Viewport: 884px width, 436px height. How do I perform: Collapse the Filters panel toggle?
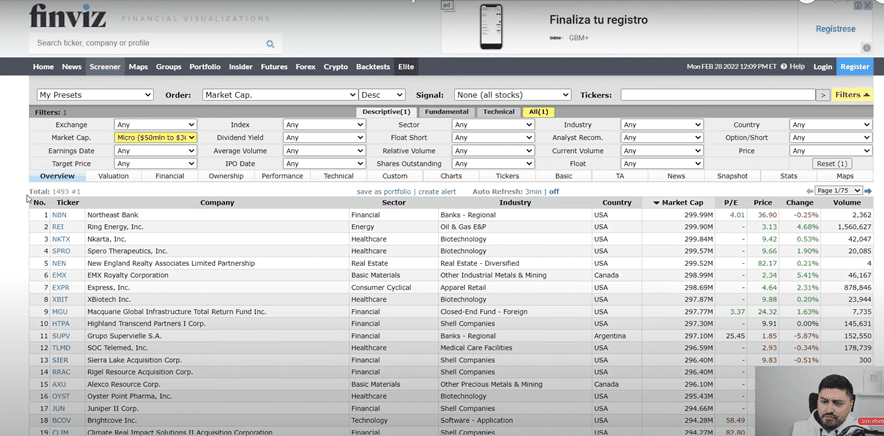(853, 95)
